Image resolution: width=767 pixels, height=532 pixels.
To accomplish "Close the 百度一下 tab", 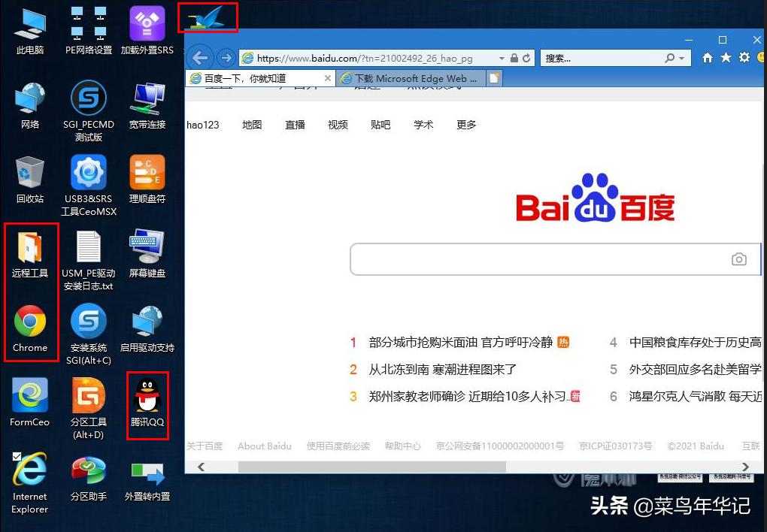I will (x=328, y=78).
